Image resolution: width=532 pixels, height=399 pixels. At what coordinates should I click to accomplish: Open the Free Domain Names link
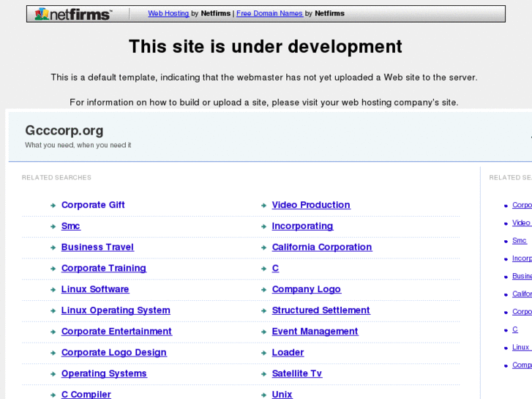coord(269,13)
